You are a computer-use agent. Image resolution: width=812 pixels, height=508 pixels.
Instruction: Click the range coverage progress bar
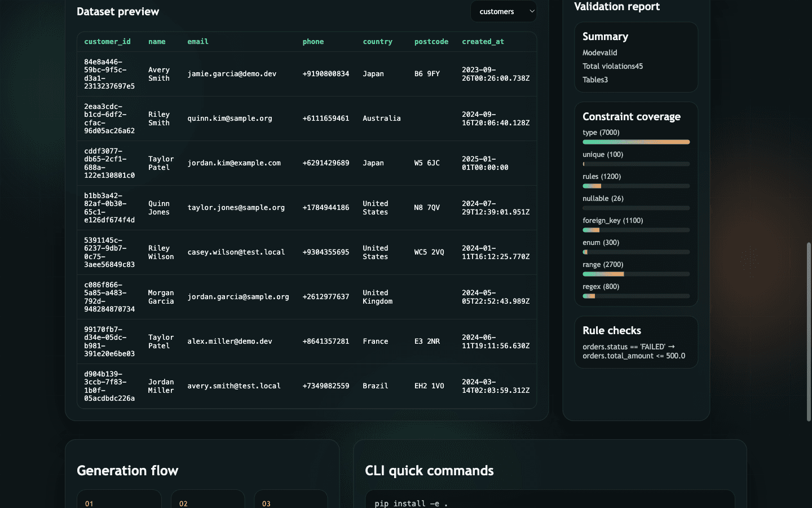click(x=636, y=274)
